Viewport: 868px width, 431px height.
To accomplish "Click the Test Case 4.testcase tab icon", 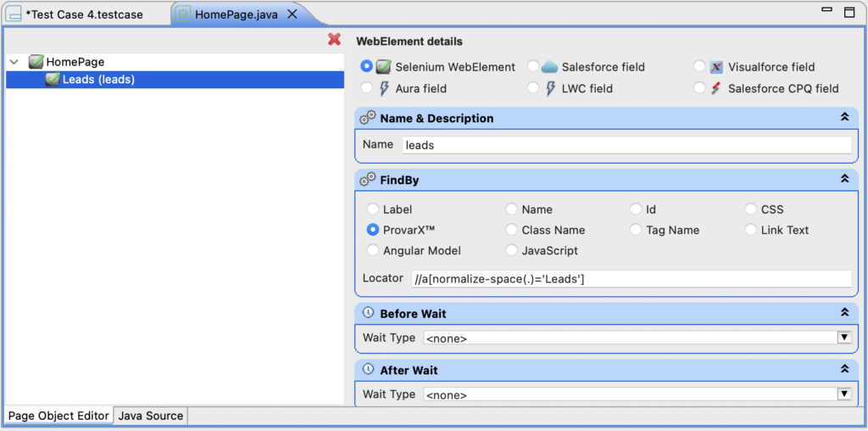I will click(x=12, y=14).
